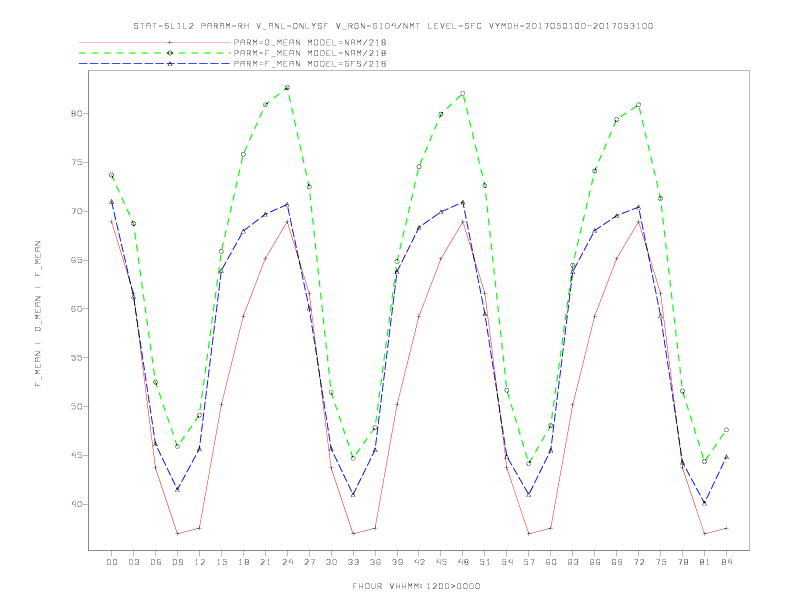This screenshot has height=612, width=792.
Task: Click the x-axis tick label 33
Action: pos(353,562)
